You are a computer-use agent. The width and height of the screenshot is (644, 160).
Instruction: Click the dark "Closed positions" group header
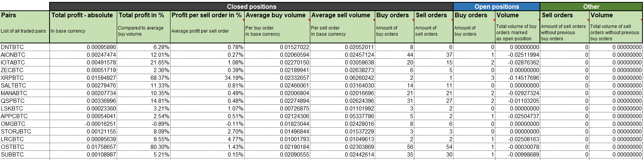pos(251,7)
